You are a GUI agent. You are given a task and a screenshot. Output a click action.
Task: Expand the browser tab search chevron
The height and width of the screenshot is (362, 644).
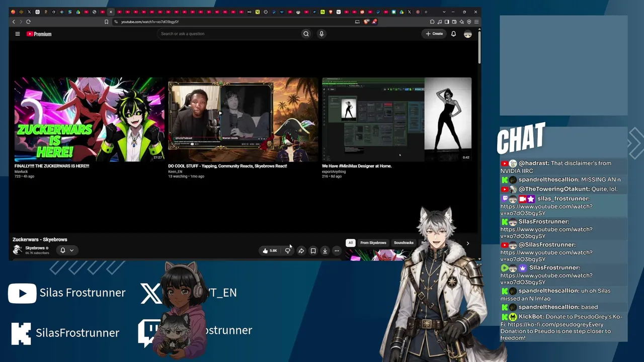pyautogui.click(x=444, y=12)
